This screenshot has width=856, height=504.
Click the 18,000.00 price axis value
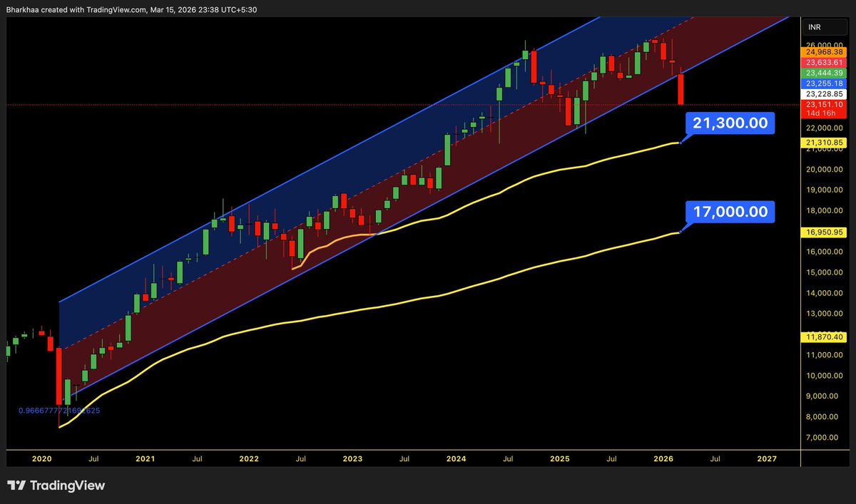tap(824, 211)
